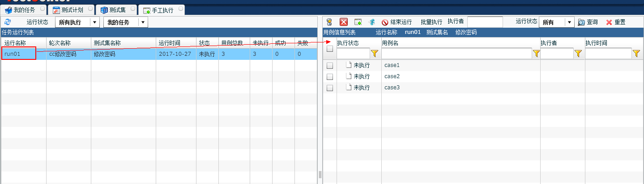The width and height of the screenshot is (644, 184).
Task: Click the filter funnel for 执行者 column
Action: [578, 54]
